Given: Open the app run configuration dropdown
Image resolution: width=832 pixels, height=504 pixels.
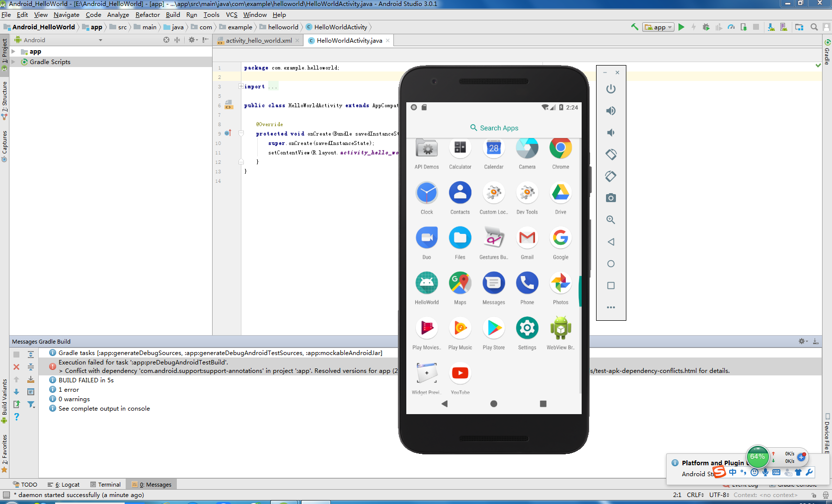Looking at the screenshot, I should tap(658, 27).
